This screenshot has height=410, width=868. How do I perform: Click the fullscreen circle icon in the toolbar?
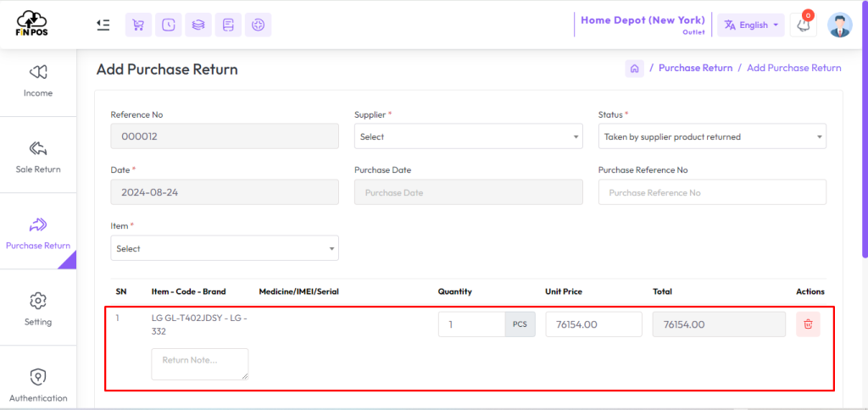[x=258, y=25]
